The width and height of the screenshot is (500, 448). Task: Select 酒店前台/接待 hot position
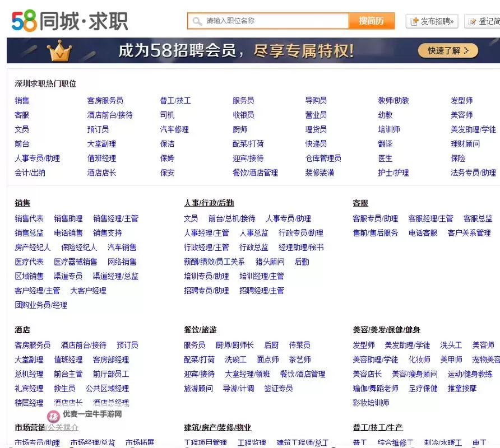(110, 115)
